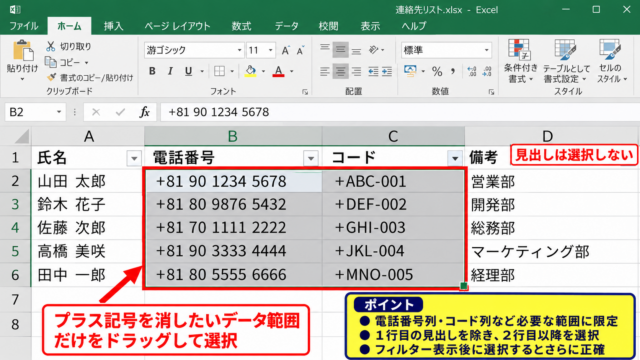Switch to the 数式 tab
Screen dimensions: 640x360
[x=241, y=26]
